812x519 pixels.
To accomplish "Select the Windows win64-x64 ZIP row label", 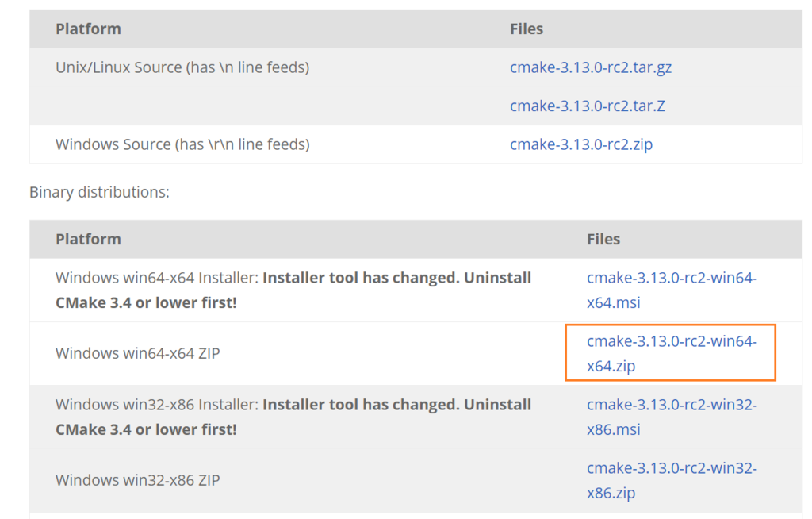I will point(137,353).
